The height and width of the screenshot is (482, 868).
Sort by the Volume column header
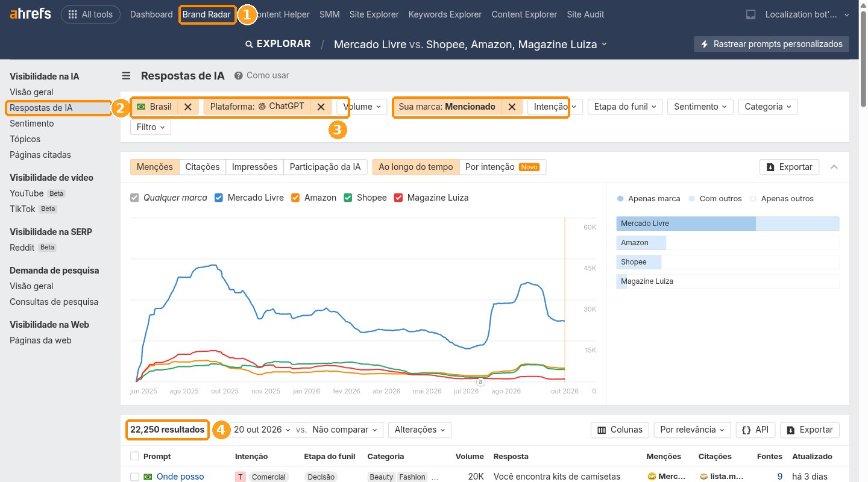(470, 456)
